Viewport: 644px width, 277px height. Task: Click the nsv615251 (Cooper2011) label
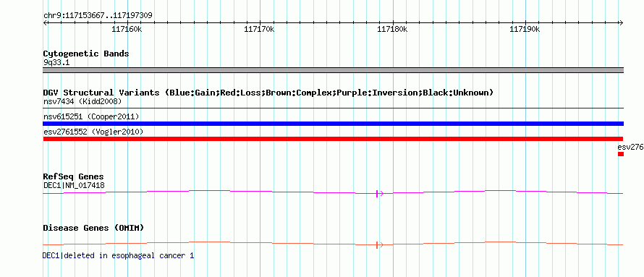[x=91, y=116]
